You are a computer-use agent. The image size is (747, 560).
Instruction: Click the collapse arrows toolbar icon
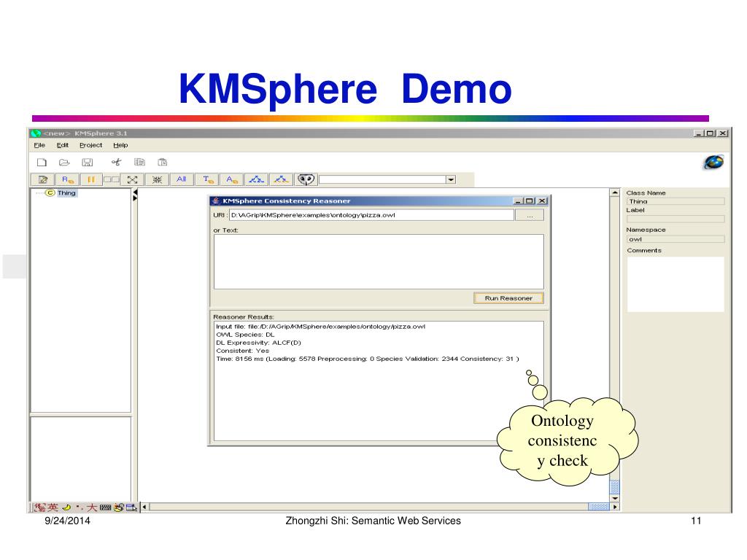(158, 179)
